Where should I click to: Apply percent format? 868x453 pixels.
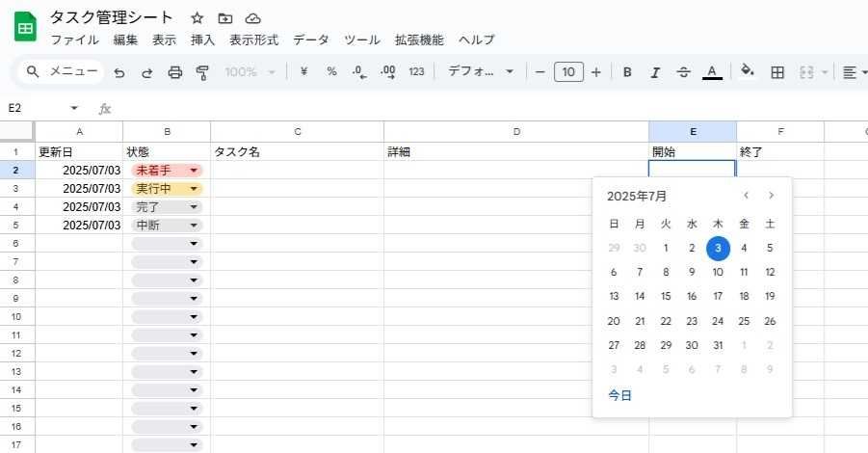(331, 71)
